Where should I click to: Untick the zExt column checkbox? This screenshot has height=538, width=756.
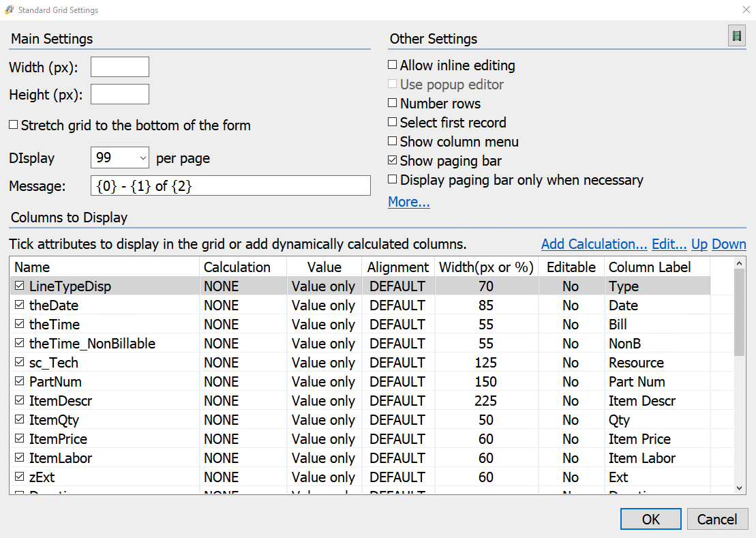click(x=19, y=477)
